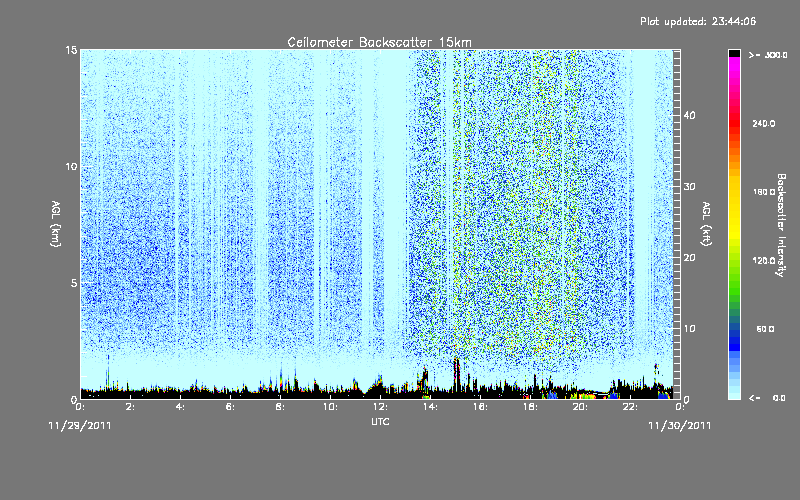Click the 15 km tick label
Screen dimensions: 800x500
click(x=71, y=50)
